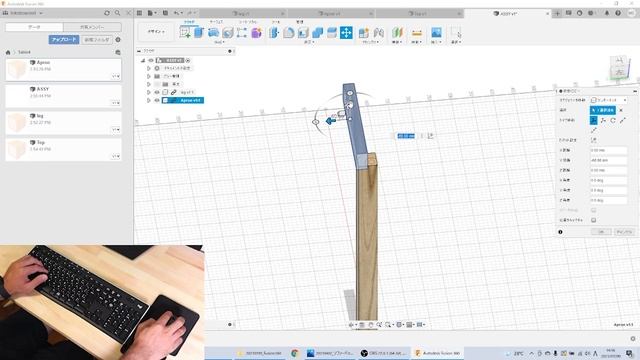Select the Inspect measure icon
The height and width of the screenshot is (360, 640).
417,33
